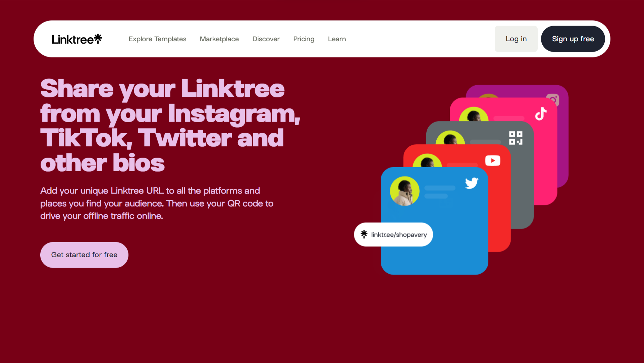Click the Instagram icon on purple card
Screen dimensions: 644x363
pyautogui.click(x=553, y=100)
